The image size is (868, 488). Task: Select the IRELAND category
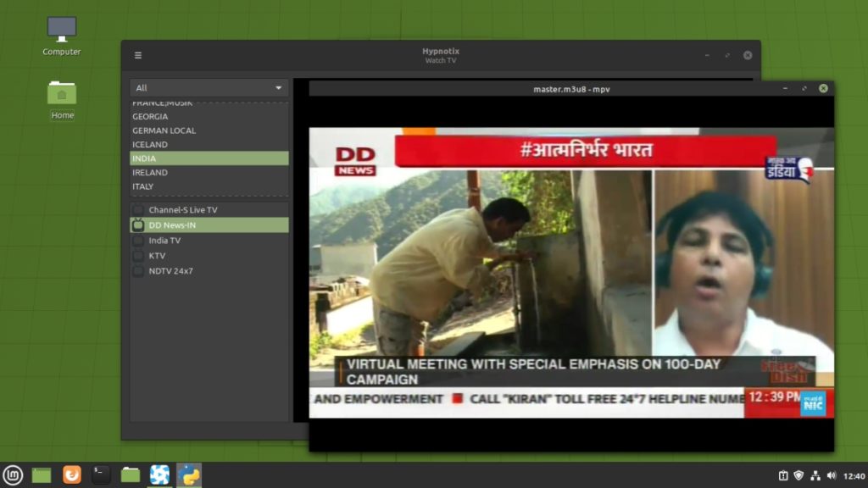tap(170, 172)
